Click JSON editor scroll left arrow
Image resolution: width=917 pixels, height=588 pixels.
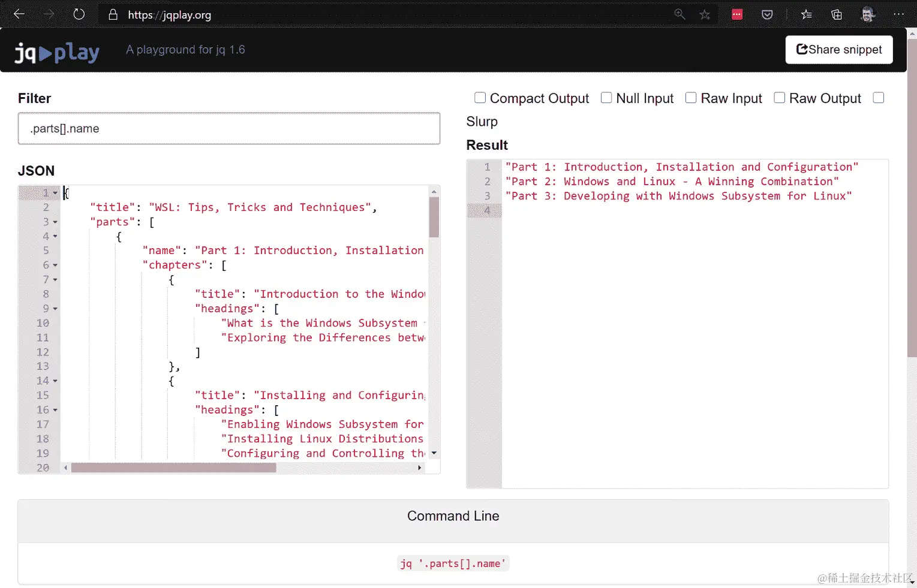(65, 468)
